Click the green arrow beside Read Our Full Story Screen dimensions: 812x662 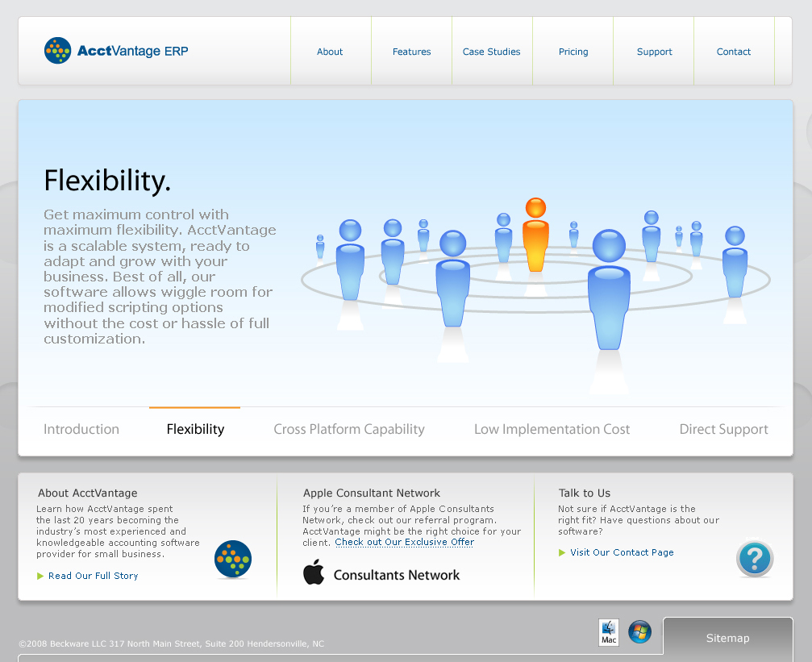40,576
